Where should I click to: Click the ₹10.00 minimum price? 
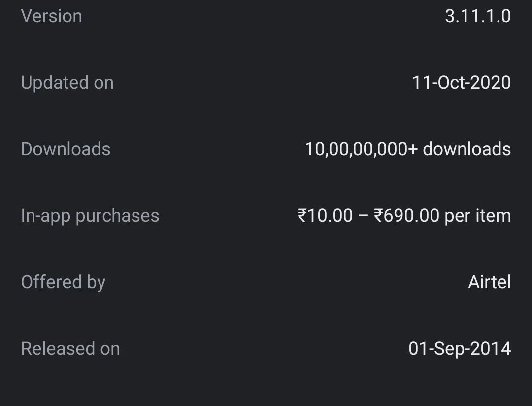[325, 216]
